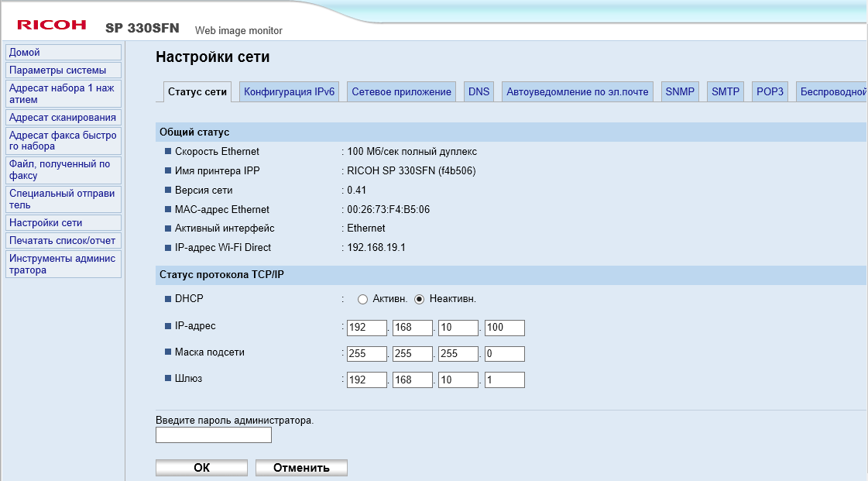Click the SP 330SFN model title
Viewport: 868px width, 481px height.
click(x=142, y=28)
